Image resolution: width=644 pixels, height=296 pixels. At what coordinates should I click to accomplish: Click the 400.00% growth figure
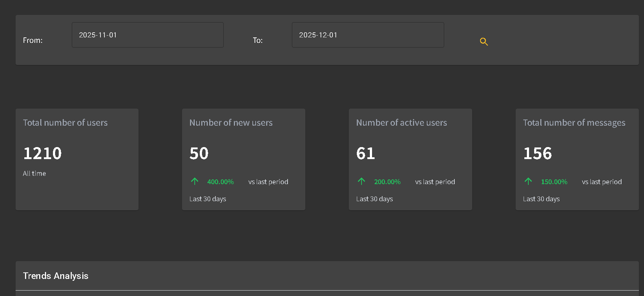(x=220, y=182)
